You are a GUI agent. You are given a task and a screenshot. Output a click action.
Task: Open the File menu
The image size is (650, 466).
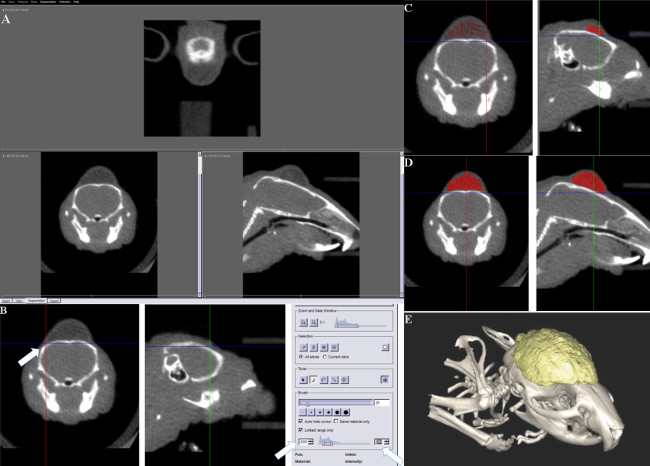[x=2, y=2]
